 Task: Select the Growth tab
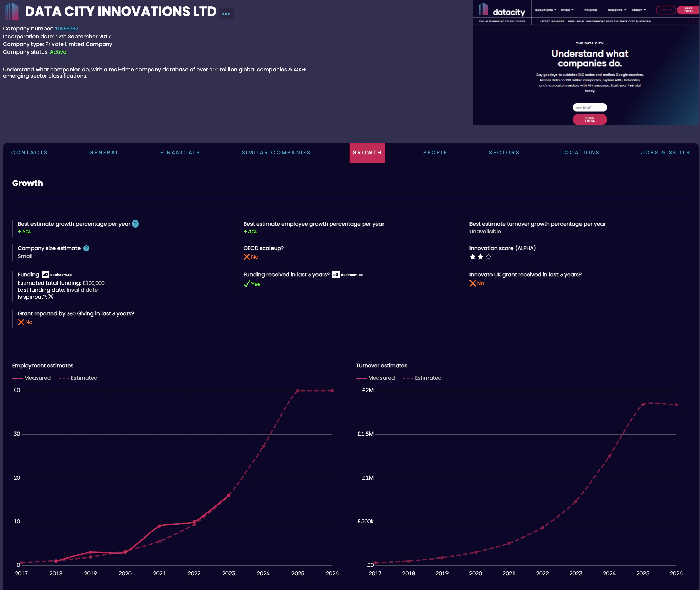click(367, 153)
